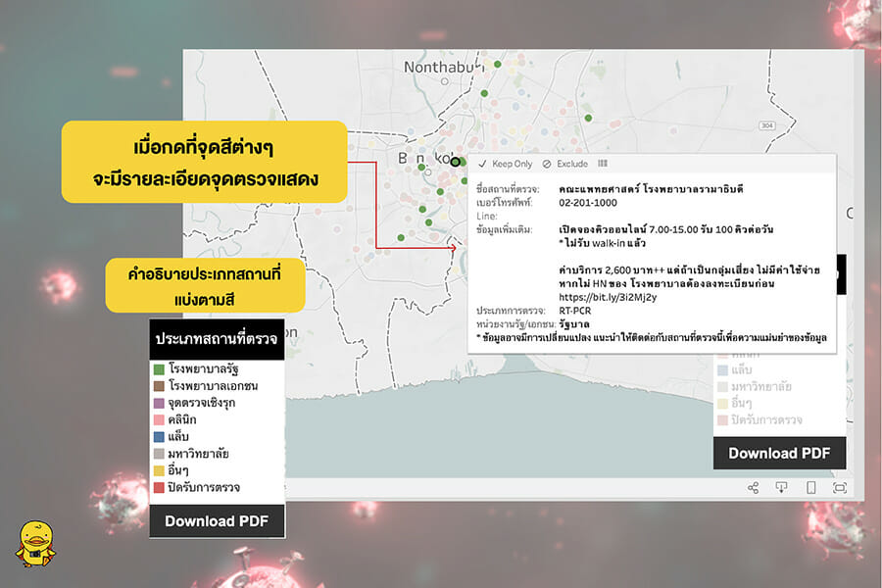Viewport: 882px width, 588px height.
Task: Select green โรงพยาบาลรัฐ legend swatch
Action: click(159, 369)
